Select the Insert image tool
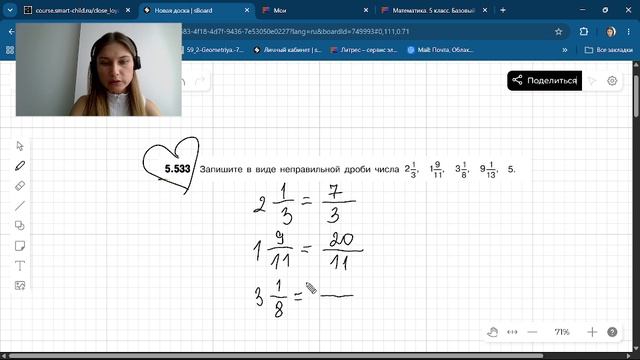This screenshot has width=640, height=360. point(20,285)
